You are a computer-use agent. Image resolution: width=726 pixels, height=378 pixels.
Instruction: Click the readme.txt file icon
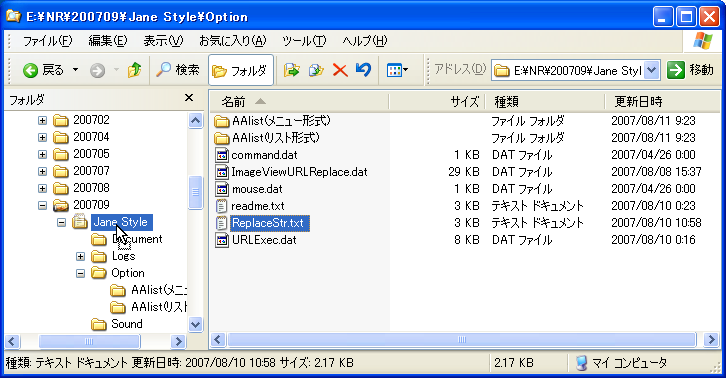[x=222, y=206]
